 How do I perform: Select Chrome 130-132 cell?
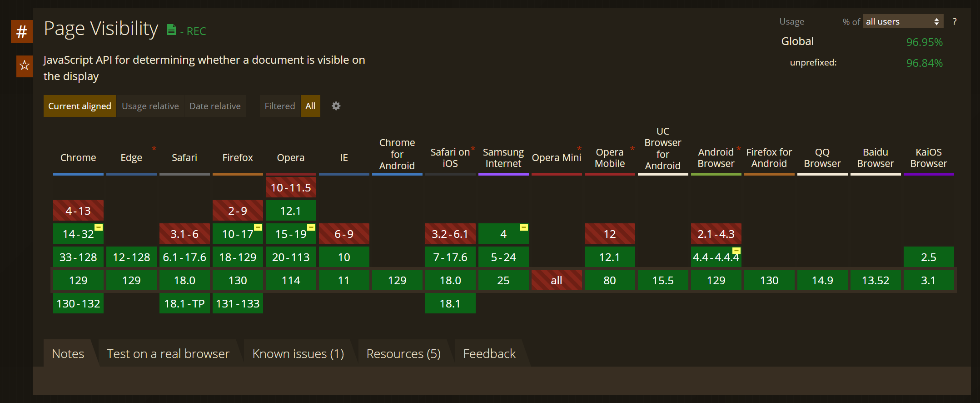point(78,303)
